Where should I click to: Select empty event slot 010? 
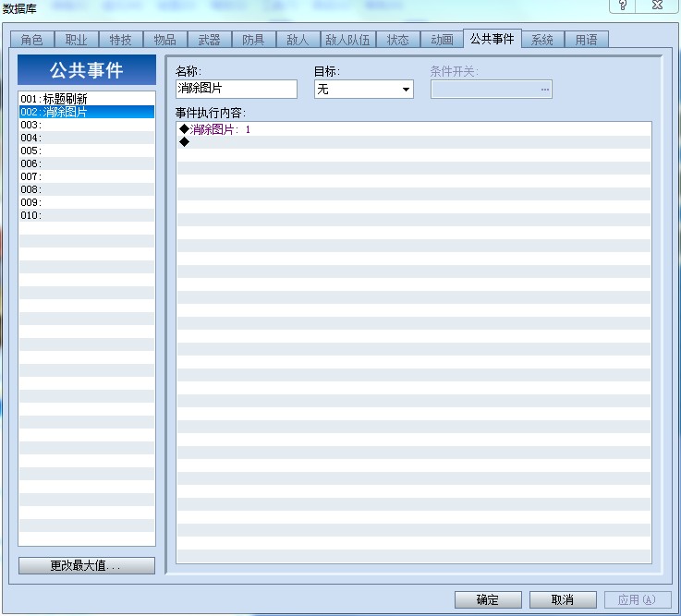87,215
